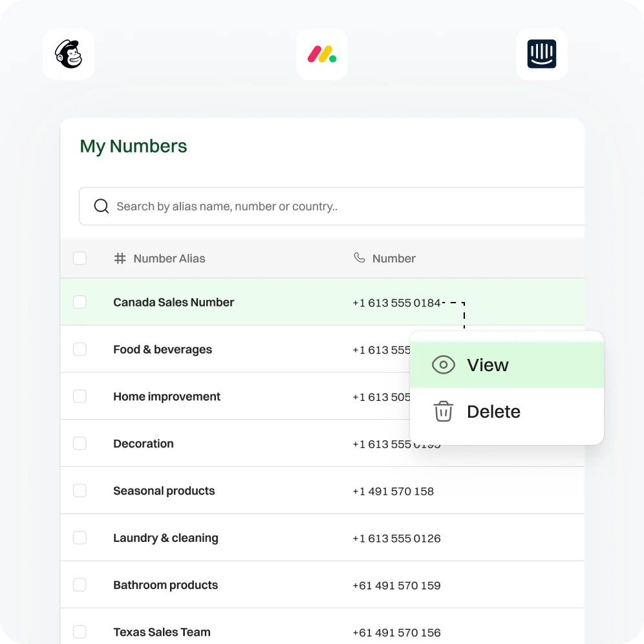Click the Laundry & cleaning alias name

click(166, 538)
